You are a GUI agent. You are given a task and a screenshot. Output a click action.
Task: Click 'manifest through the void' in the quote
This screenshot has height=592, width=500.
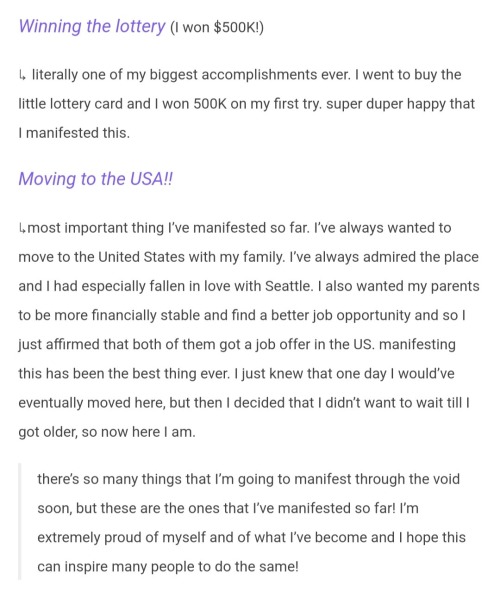click(x=377, y=479)
